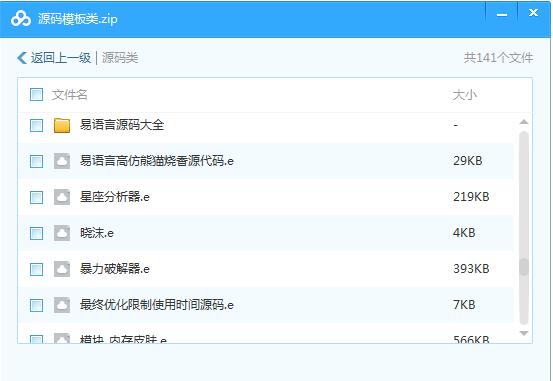This screenshot has height=381, width=553.
Task: Click scrollbar down arrow in file list
Action: [524, 333]
